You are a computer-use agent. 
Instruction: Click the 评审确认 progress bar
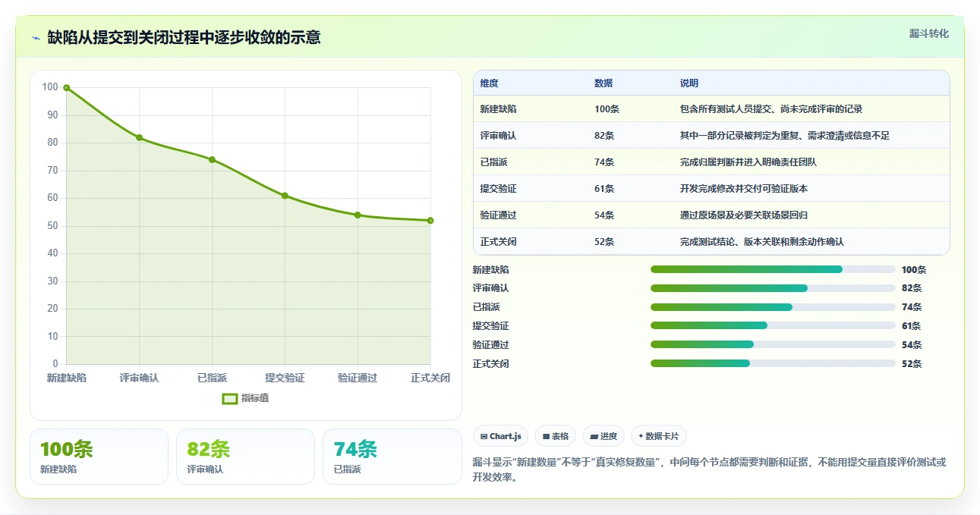point(773,288)
